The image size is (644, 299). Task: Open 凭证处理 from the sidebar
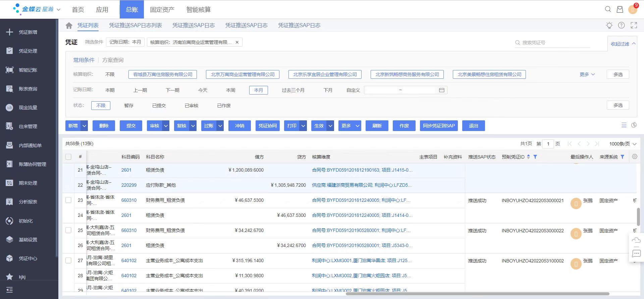coord(28,51)
